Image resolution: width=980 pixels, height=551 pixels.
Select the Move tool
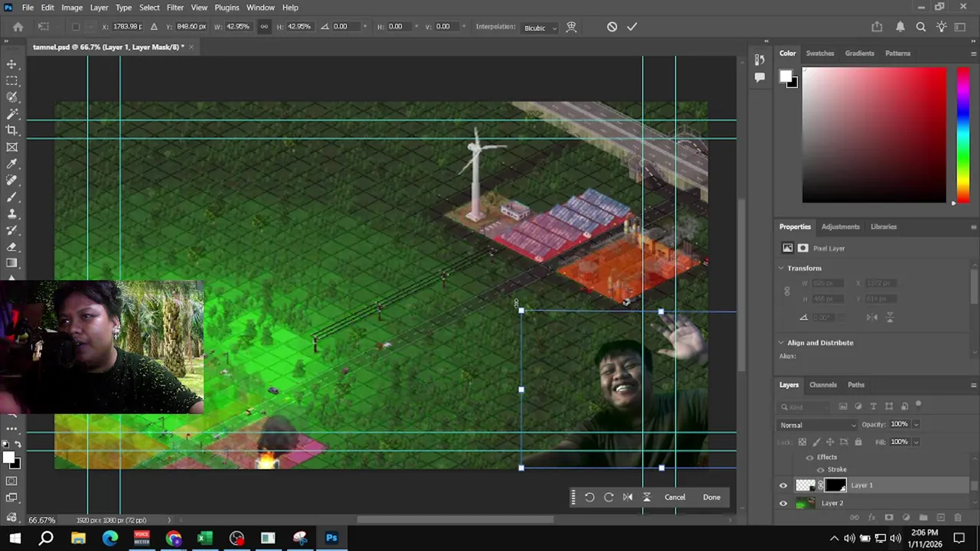11,64
